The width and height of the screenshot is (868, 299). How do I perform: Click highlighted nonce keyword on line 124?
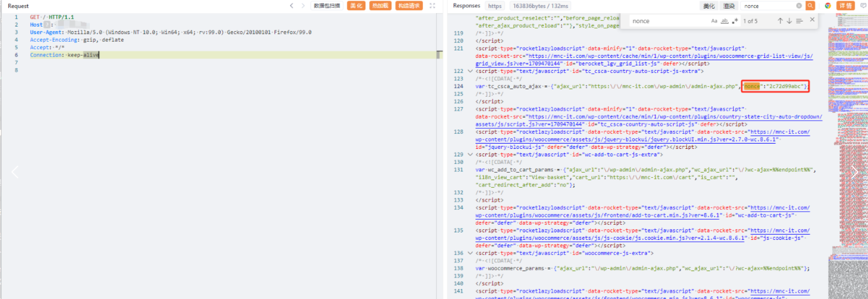click(x=752, y=86)
